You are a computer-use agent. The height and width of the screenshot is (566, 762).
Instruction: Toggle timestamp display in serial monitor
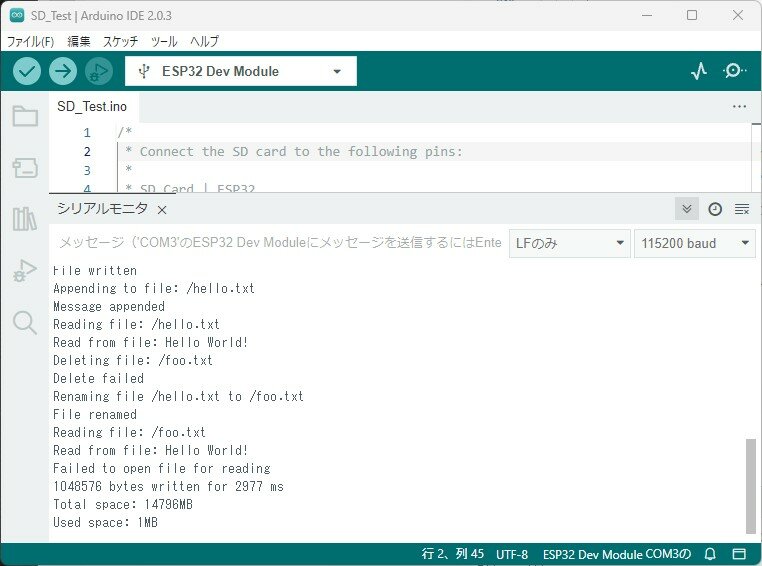coord(715,209)
